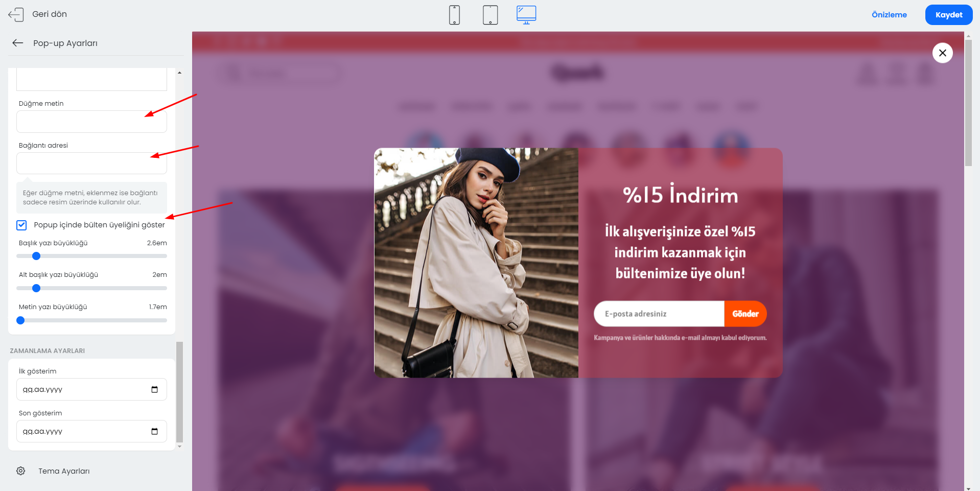This screenshot has height=491, width=980.
Task: Click the Kaydet save button
Action: coord(949,15)
